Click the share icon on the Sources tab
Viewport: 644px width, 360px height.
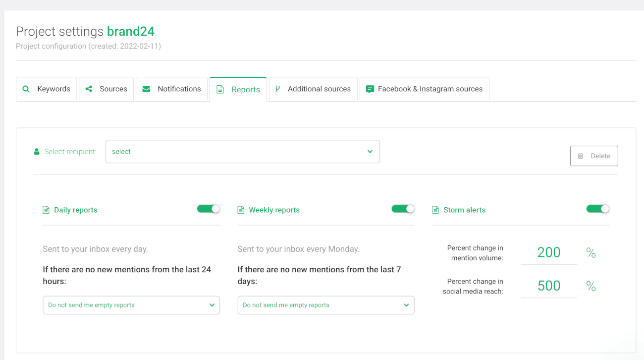click(88, 89)
